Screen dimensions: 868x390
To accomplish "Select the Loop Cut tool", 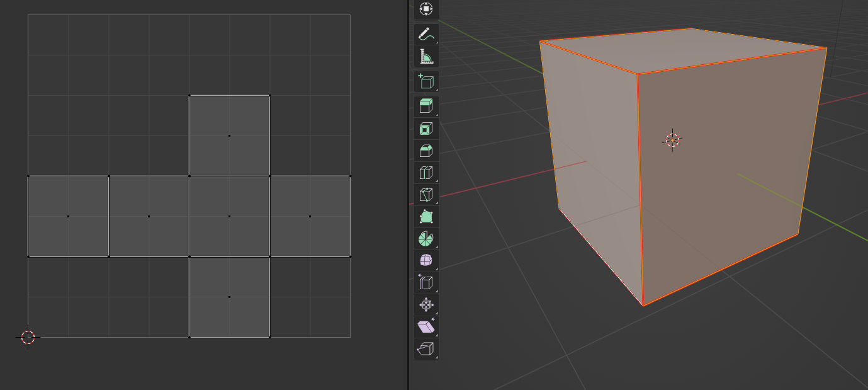I will (x=426, y=173).
